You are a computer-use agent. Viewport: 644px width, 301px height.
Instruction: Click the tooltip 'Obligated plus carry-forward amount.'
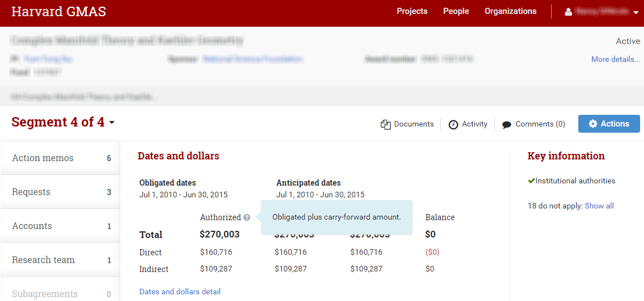(336, 217)
